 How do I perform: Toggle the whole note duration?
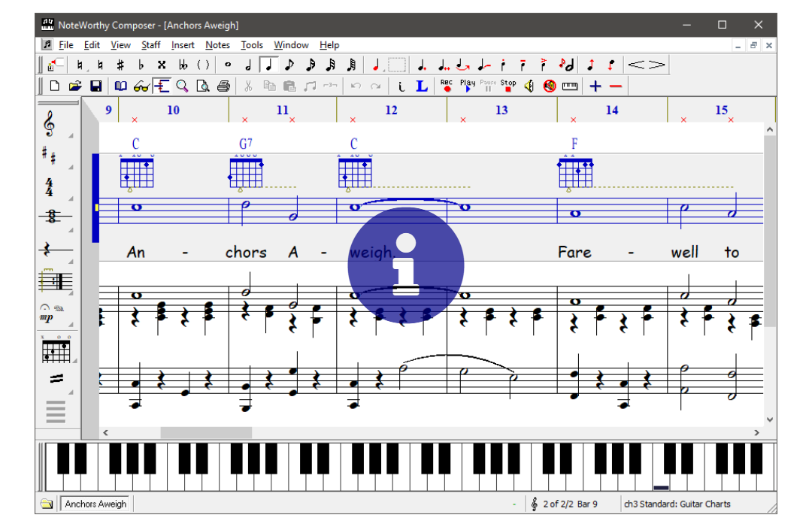click(x=227, y=65)
